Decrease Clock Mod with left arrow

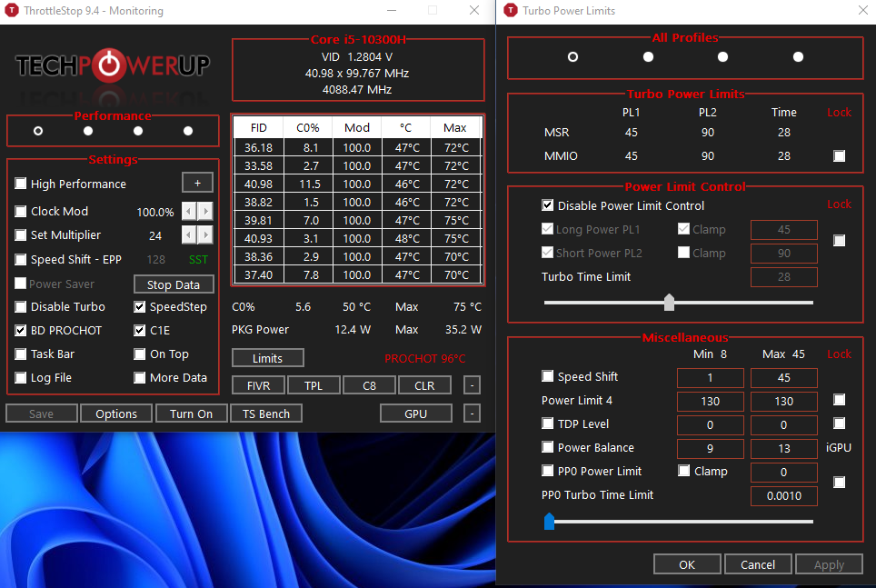[x=189, y=211]
